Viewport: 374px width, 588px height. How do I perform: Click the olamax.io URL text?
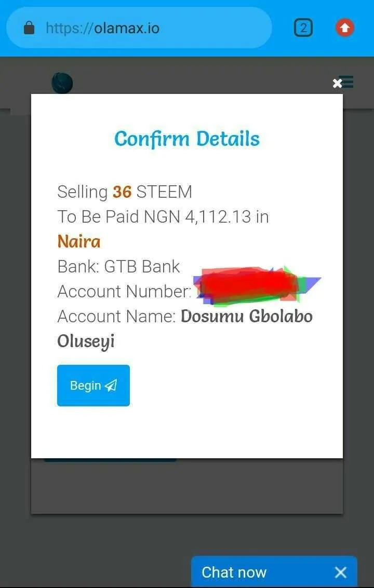pyautogui.click(x=127, y=28)
